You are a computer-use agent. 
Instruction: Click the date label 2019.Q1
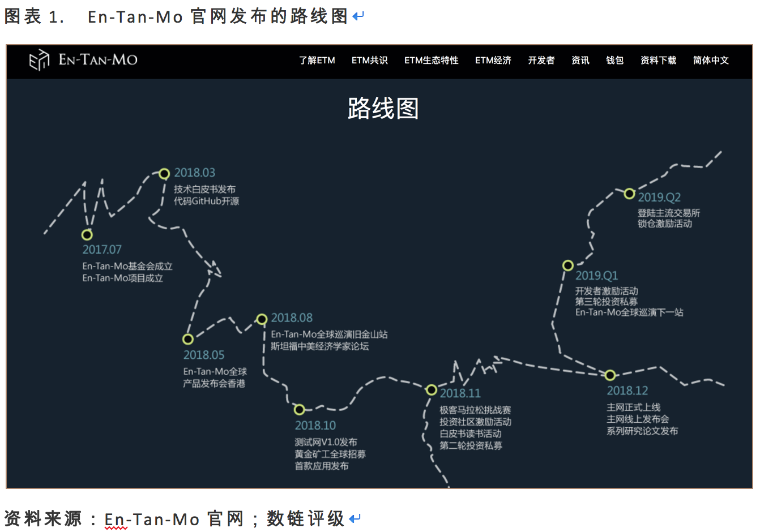[x=597, y=276]
